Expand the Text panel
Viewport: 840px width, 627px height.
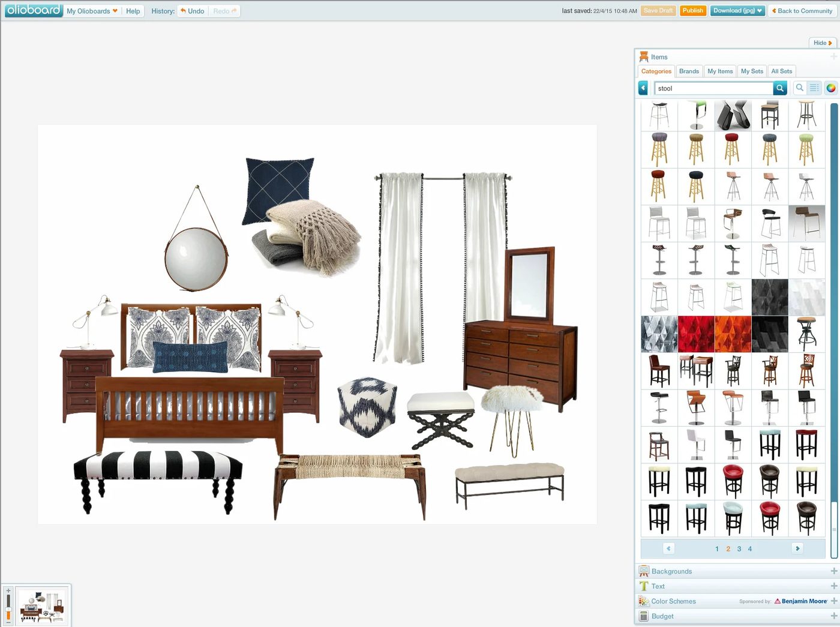click(x=737, y=586)
